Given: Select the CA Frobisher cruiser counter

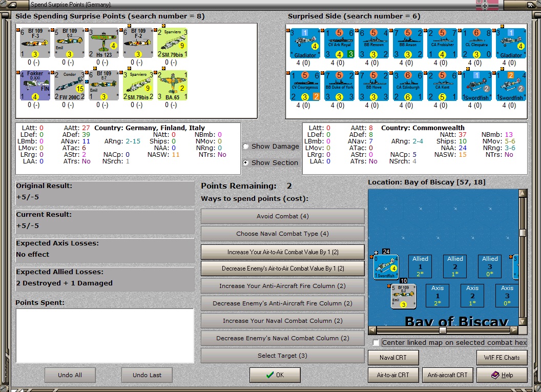Looking at the screenshot, I should click(442, 43).
